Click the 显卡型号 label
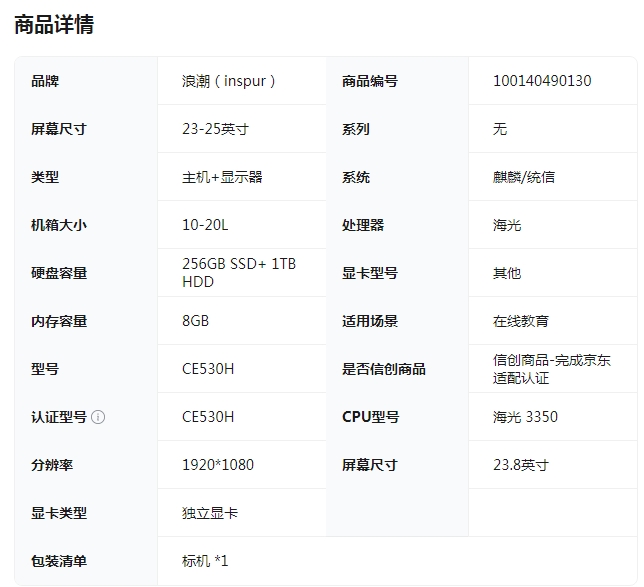The width and height of the screenshot is (644, 587). [x=370, y=273]
